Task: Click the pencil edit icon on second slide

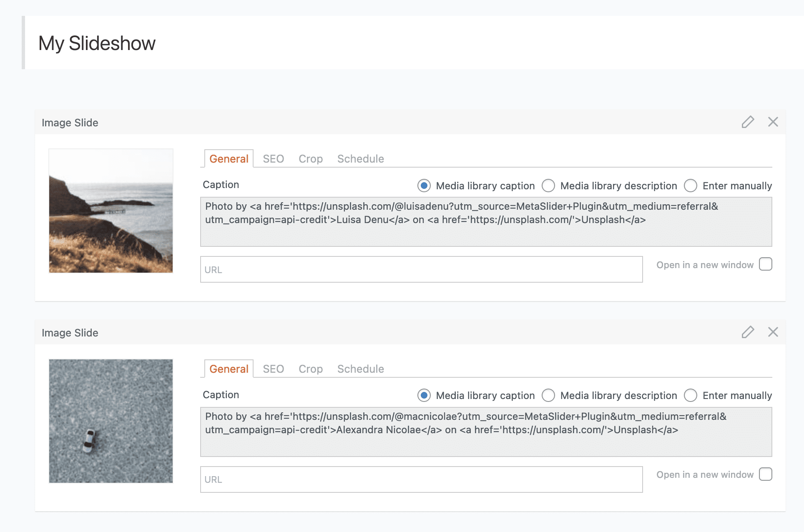Action: 748,332
